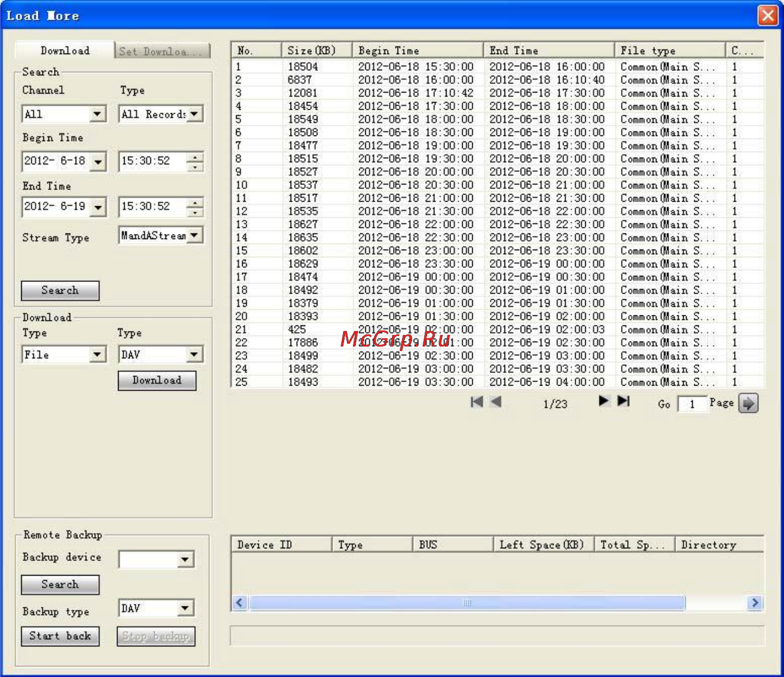Viewport: 784px width, 677px height.
Task: Sort by End Time column header
Action: coord(549,50)
